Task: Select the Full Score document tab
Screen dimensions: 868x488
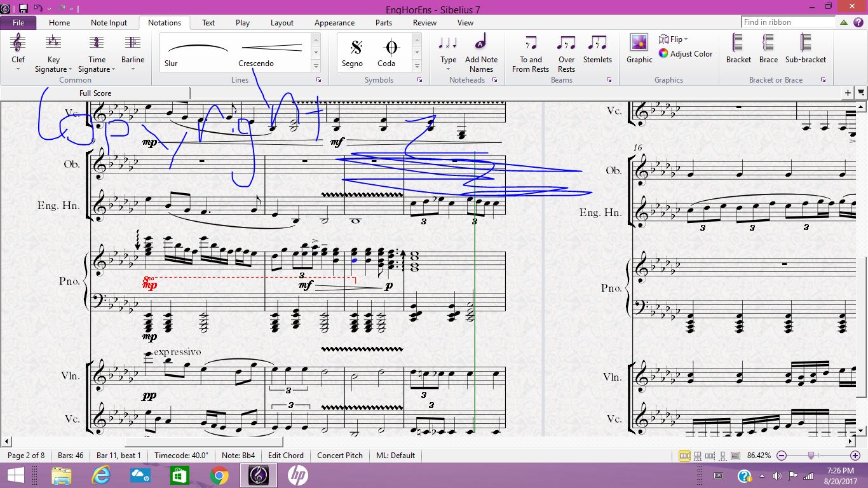Action: point(95,93)
